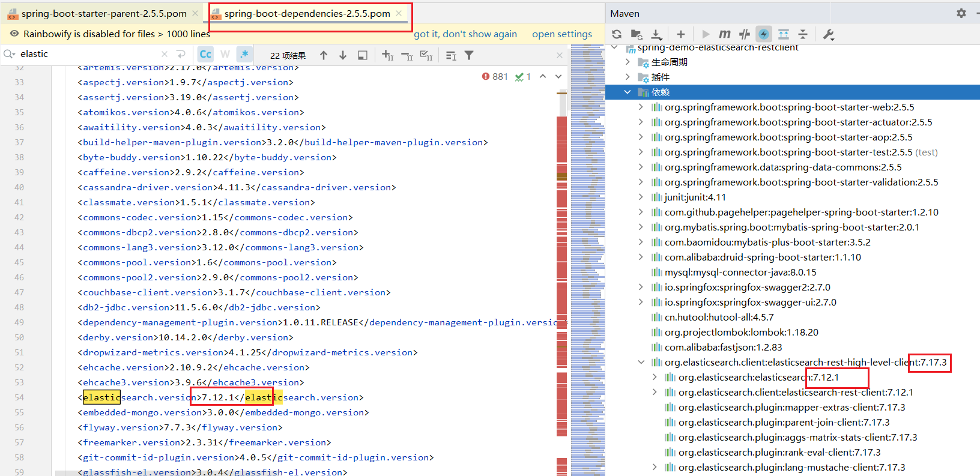Click the typo check indicator showing 1
This screenshot has height=476, width=980.
(x=523, y=77)
